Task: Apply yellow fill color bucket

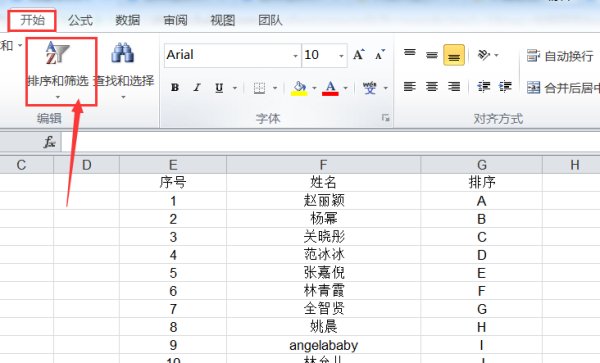Action: [x=299, y=88]
